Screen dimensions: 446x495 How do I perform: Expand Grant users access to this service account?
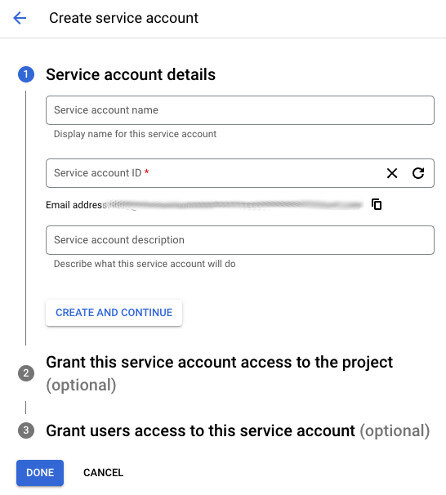click(x=238, y=431)
